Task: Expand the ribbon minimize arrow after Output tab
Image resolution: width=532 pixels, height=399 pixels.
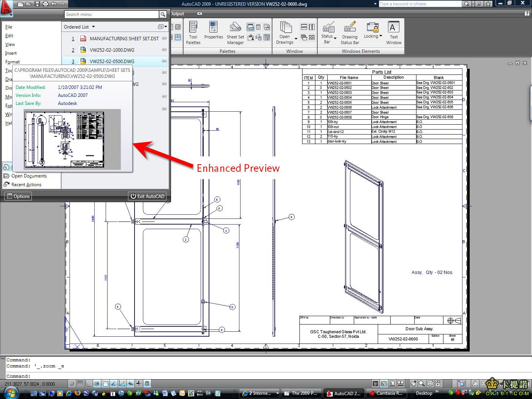Action: coord(199,14)
